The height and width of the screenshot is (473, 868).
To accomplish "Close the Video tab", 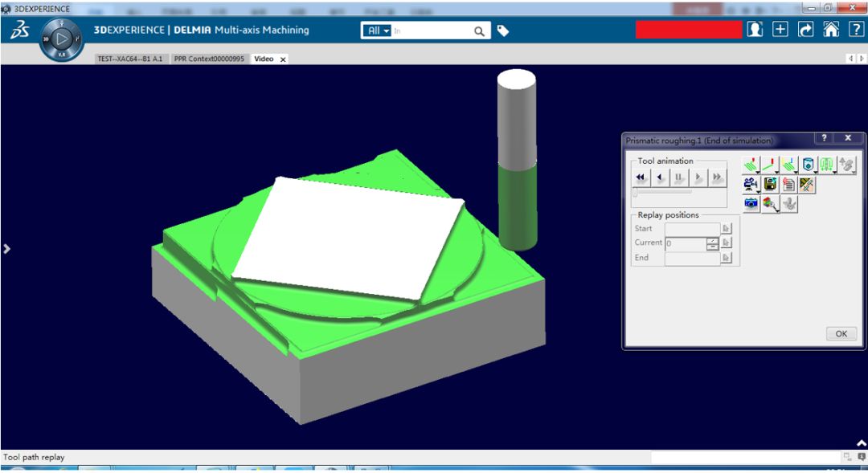I will click(283, 59).
